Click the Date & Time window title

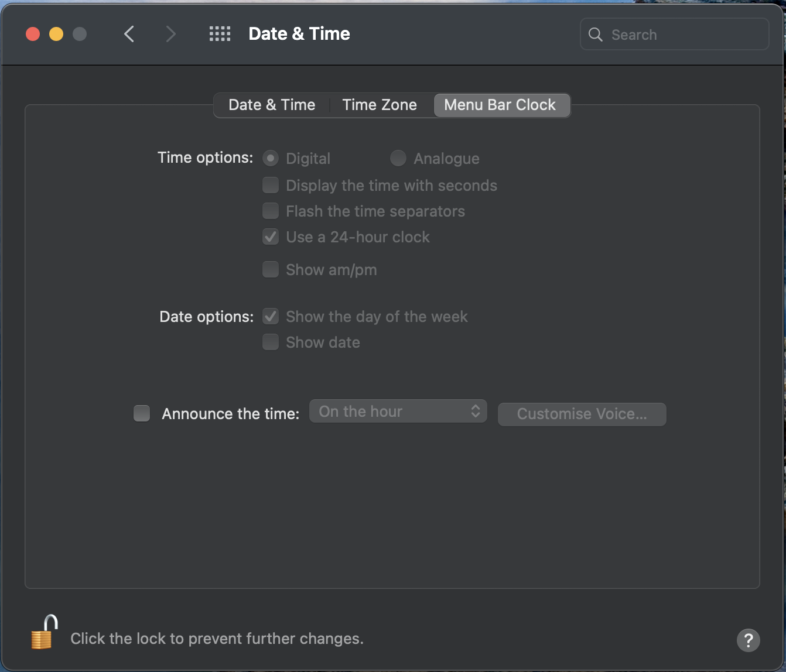click(x=299, y=34)
